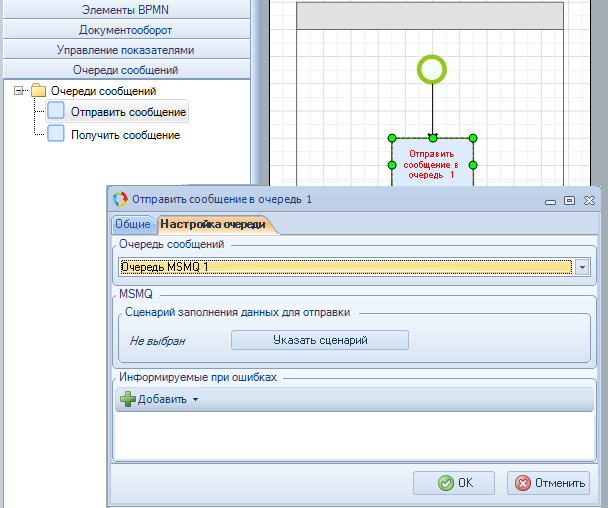Image resolution: width=608 pixels, height=508 pixels.
Task: Open the Очередь сообщений dropdown arrow
Action: pos(582,267)
